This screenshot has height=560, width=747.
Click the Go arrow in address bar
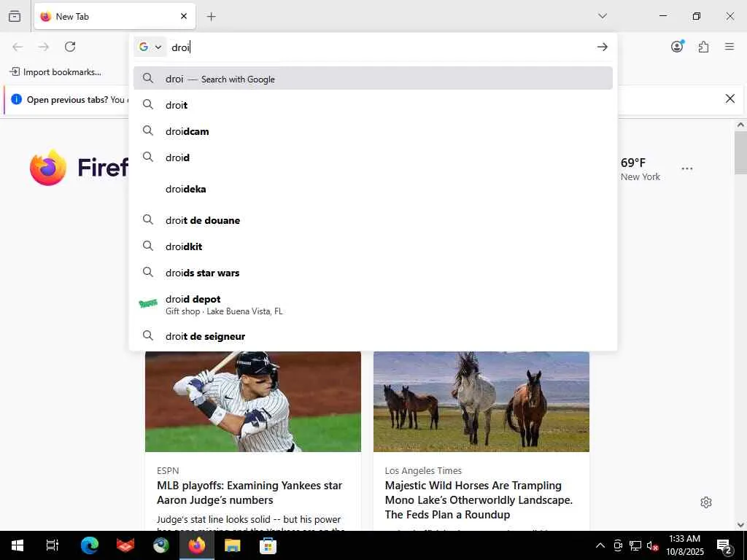point(602,47)
